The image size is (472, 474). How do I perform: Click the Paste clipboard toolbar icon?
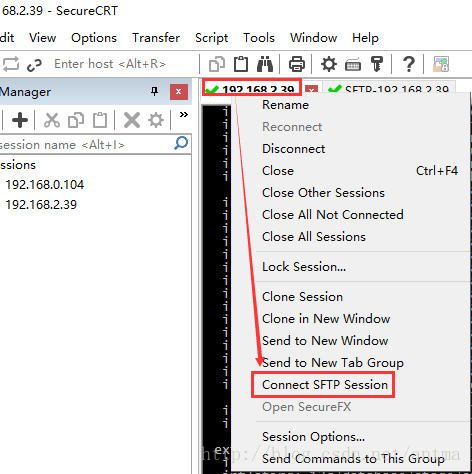point(241,64)
